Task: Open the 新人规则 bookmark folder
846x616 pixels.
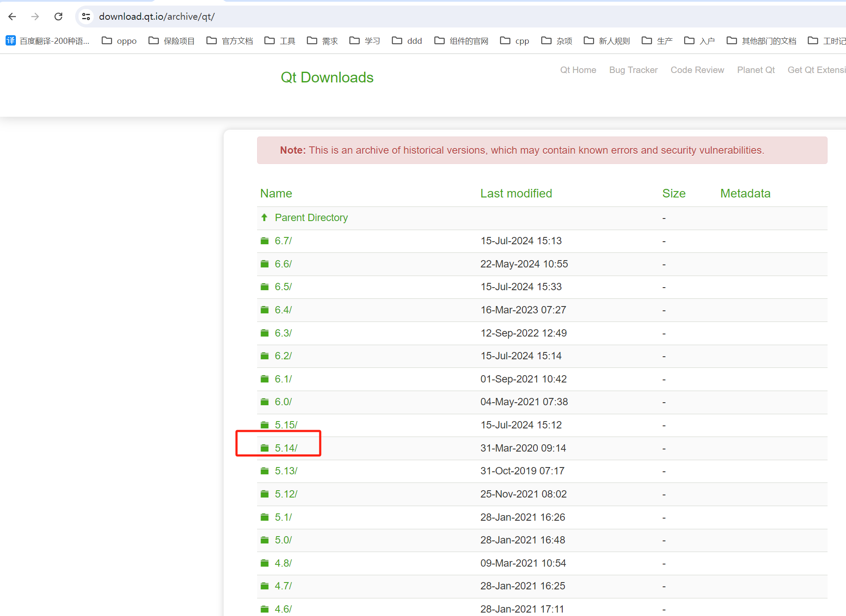Action: coord(607,41)
